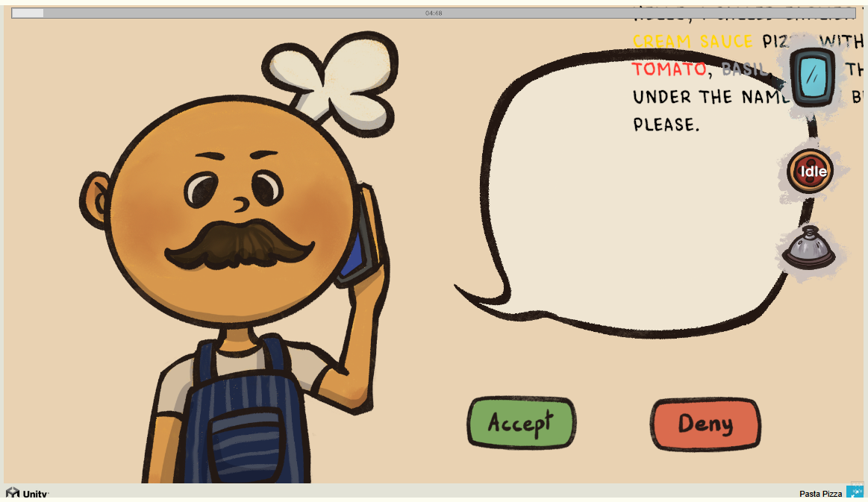Ring the silver service bell icon
The height and width of the screenshot is (502, 868).
(809, 248)
